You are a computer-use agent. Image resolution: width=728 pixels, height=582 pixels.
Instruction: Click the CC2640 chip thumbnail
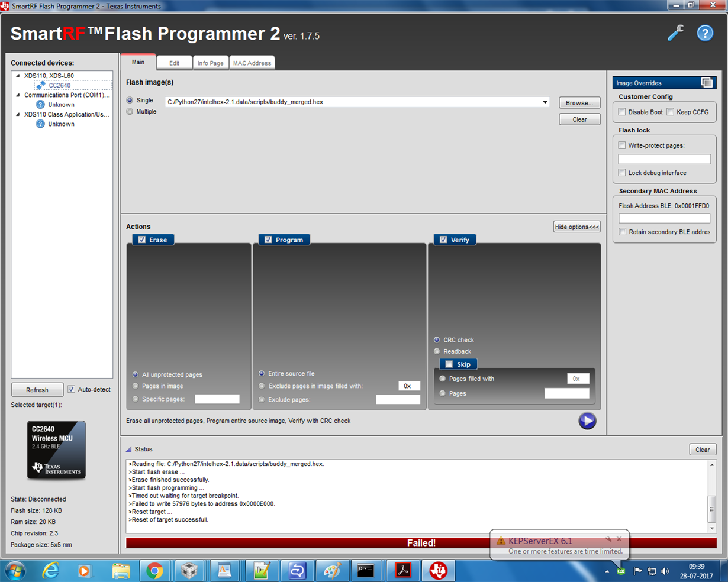coord(56,450)
